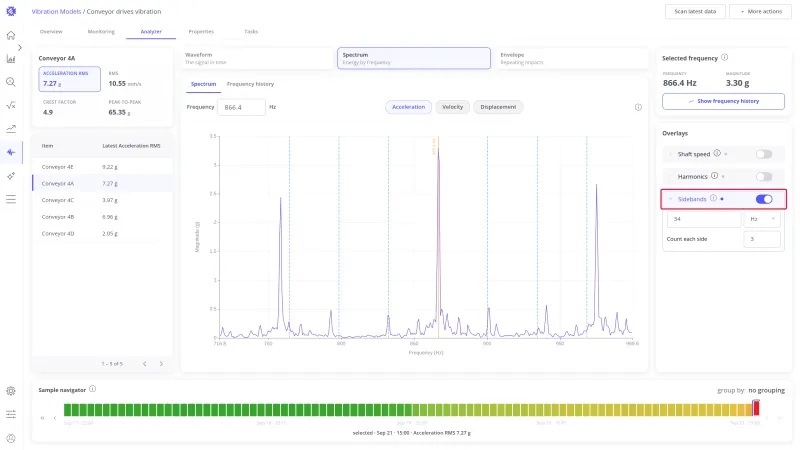The image size is (800, 450).
Task: Collapse the Sidebands overlay section
Action: coord(670,199)
